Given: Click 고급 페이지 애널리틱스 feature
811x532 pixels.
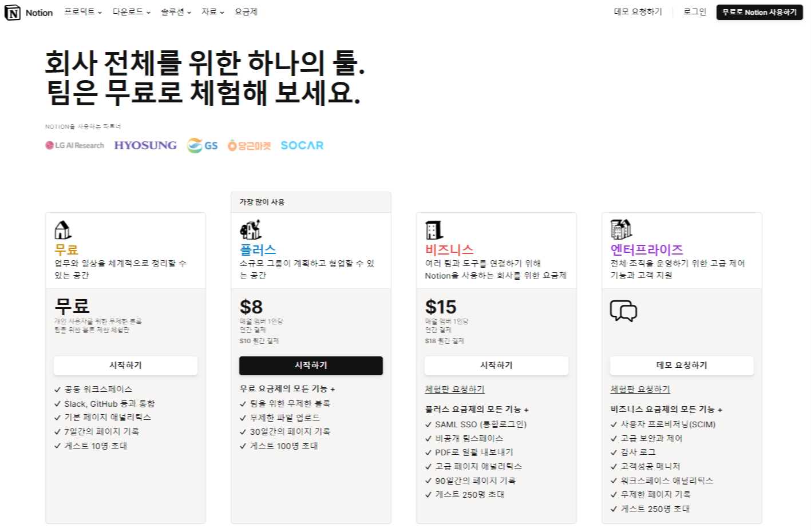Looking at the screenshot, I should click(x=478, y=467).
